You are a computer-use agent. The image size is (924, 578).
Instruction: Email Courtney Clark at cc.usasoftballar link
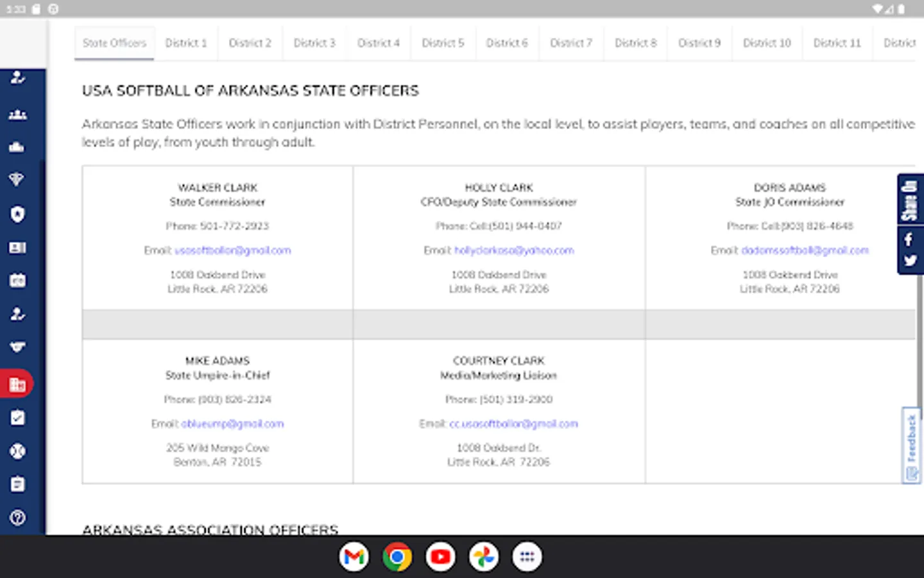pyautogui.click(x=513, y=424)
